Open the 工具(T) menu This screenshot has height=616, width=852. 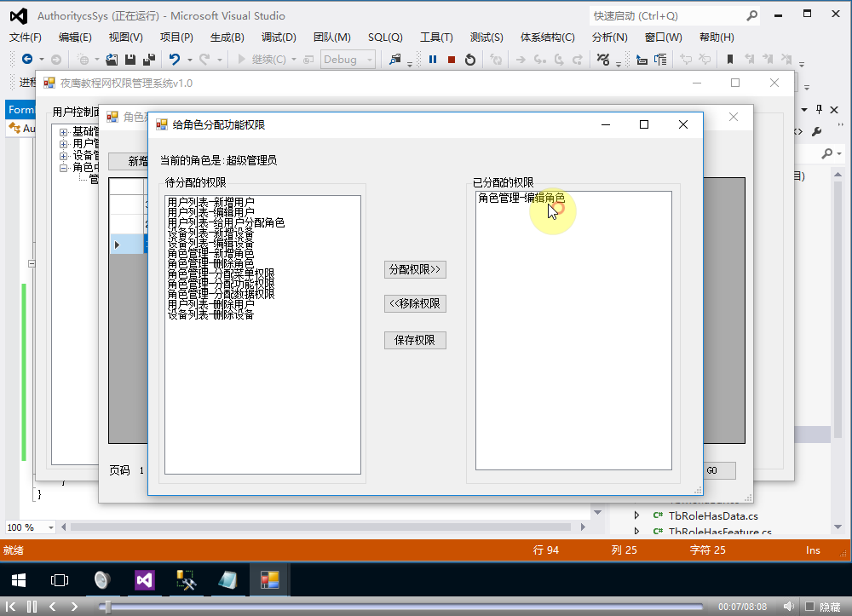[x=436, y=37]
